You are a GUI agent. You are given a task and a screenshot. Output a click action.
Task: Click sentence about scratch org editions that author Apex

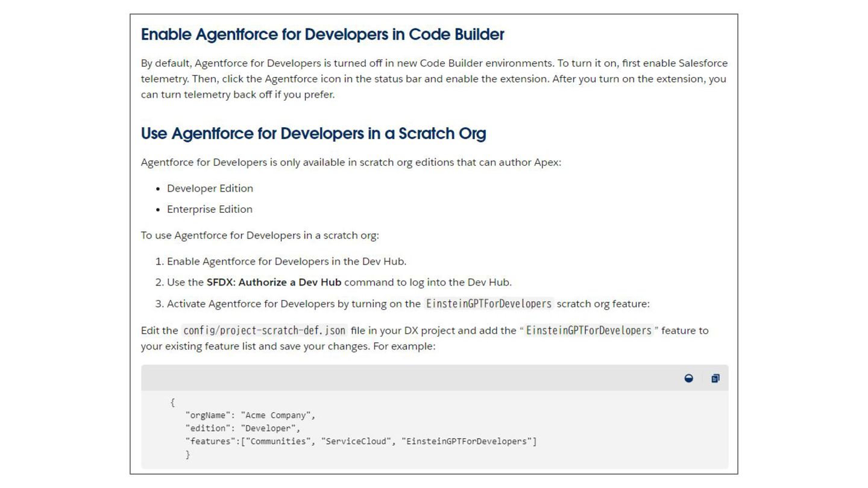[x=351, y=162]
